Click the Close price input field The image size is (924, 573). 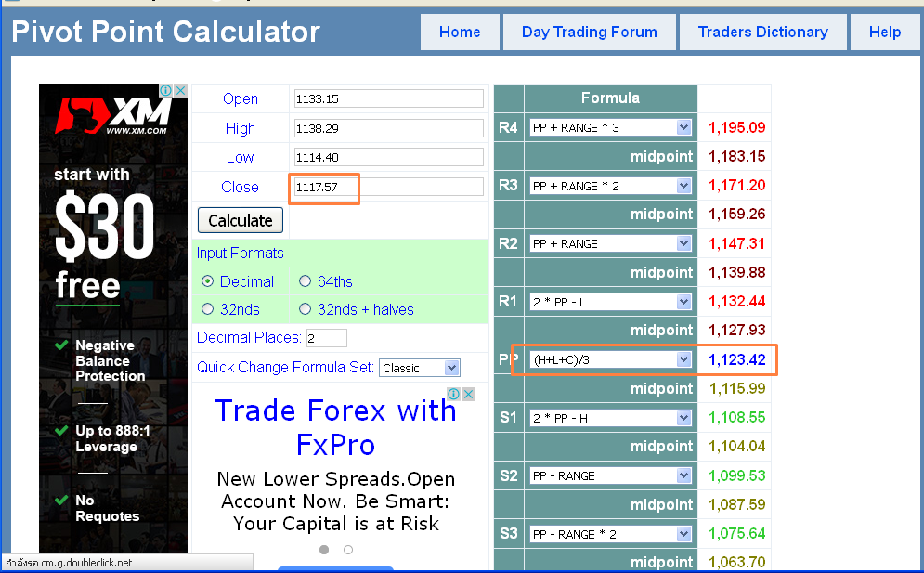[x=389, y=187]
